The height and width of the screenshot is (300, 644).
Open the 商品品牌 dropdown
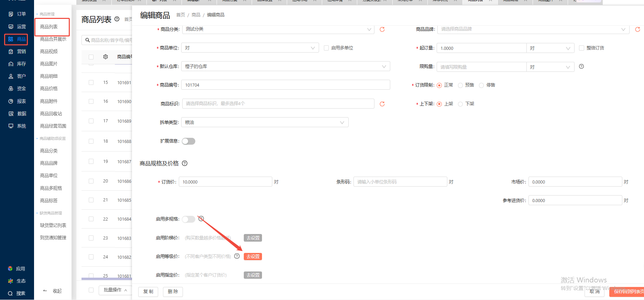(x=533, y=29)
